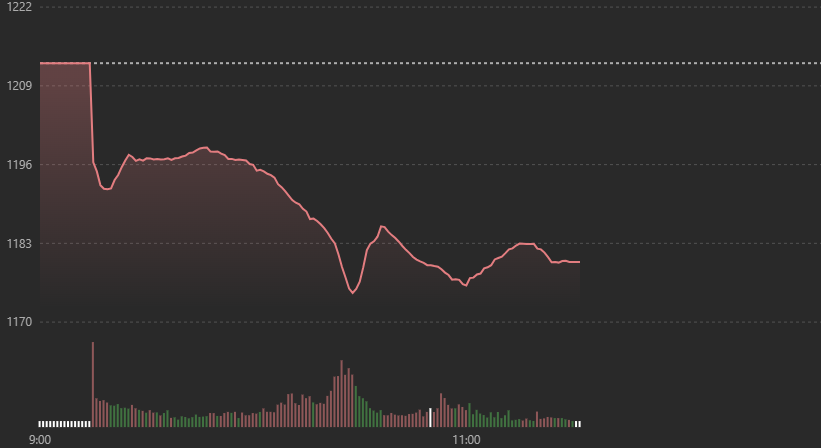Viewport: 821px width, 448px height.
Task: Click the lowest trough of the price line
Action: pos(352,293)
